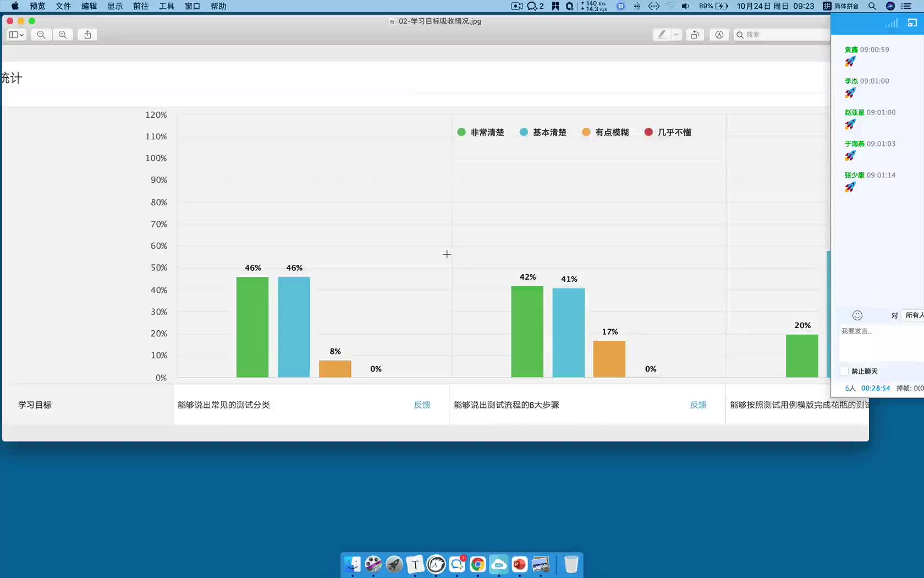Open Notification Center list icon
Viewport: 924px width, 578px height.
(906, 6)
